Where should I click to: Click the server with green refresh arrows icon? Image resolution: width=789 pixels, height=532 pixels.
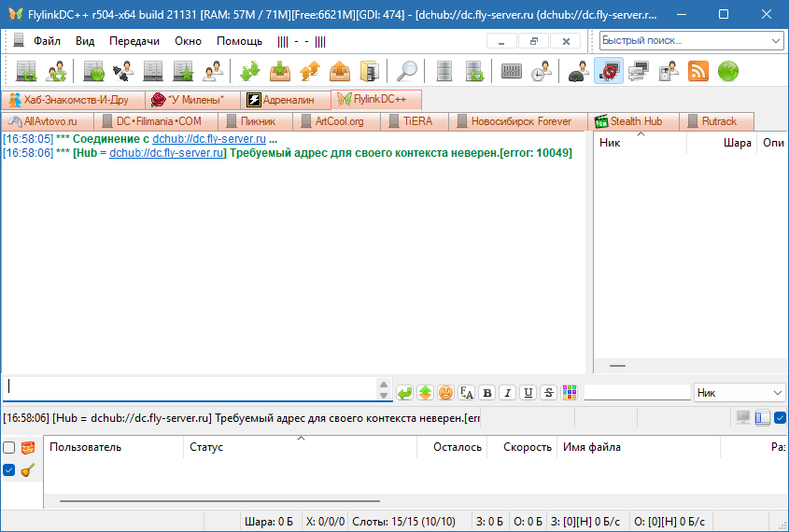click(x=474, y=71)
